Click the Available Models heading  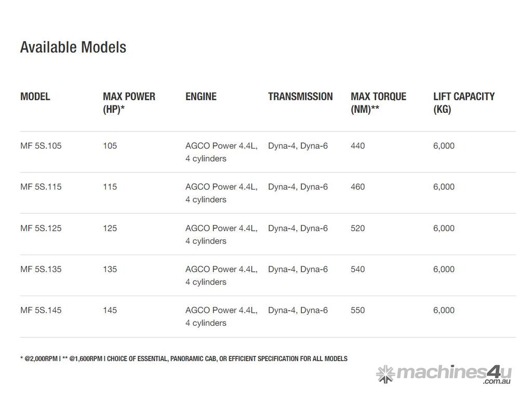(x=73, y=47)
